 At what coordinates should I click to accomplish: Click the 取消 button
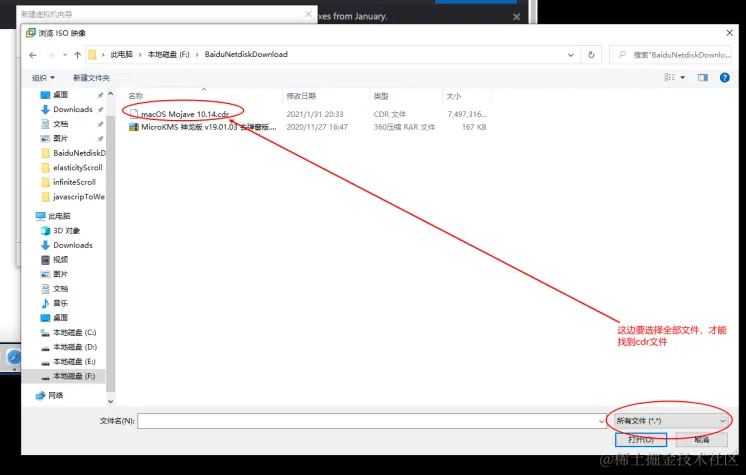702,440
